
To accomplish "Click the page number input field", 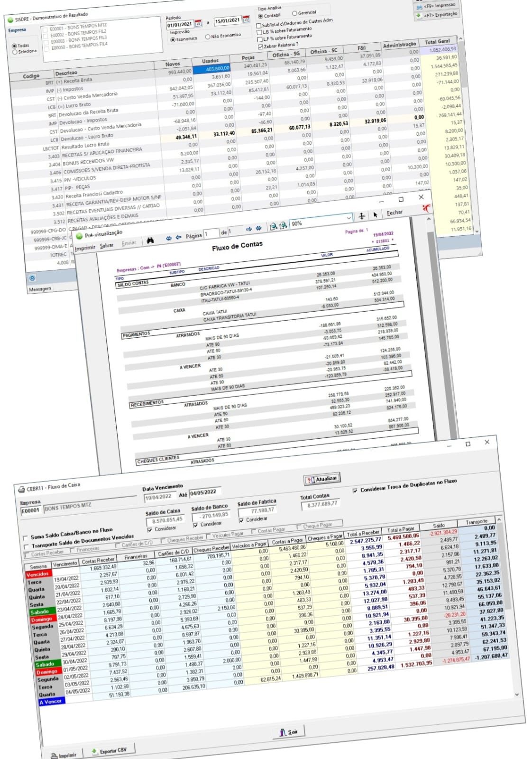I will [211, 233].
